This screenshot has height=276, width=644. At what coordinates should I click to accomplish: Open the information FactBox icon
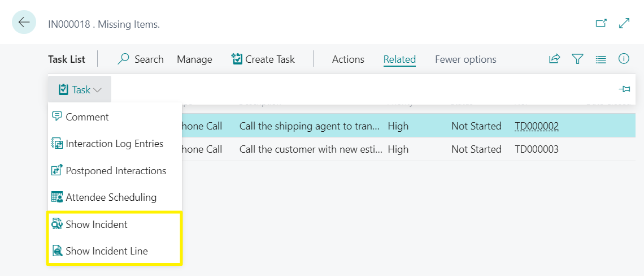coord(624,59)
